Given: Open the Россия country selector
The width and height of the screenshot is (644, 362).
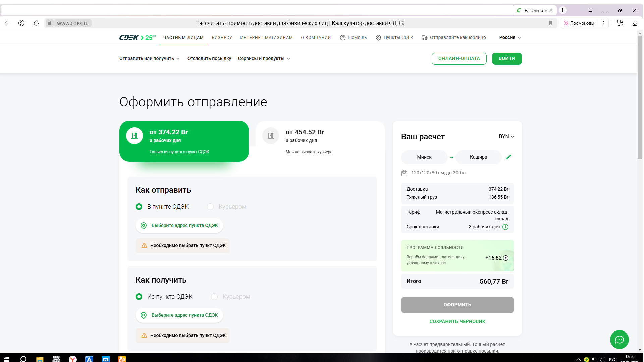Looking at the screenshot, I should click(510, 37).
